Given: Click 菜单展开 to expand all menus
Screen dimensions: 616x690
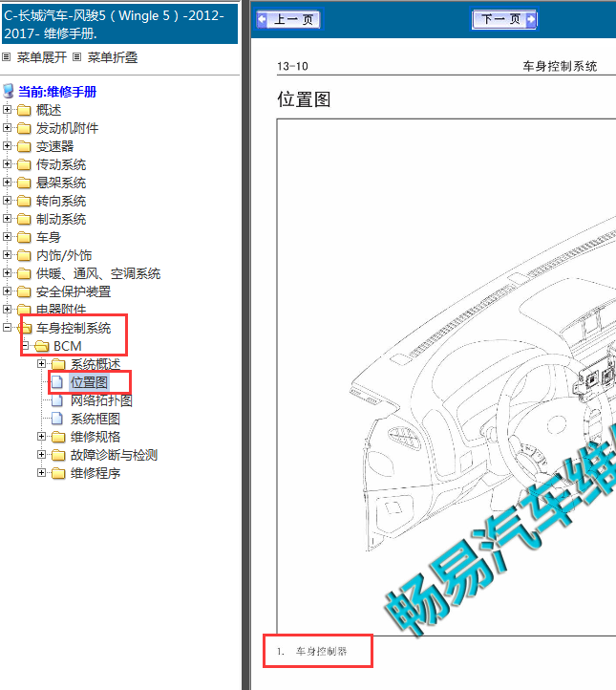Looking at the screenshot, I should pyautogui.click(x=41, y=57).
